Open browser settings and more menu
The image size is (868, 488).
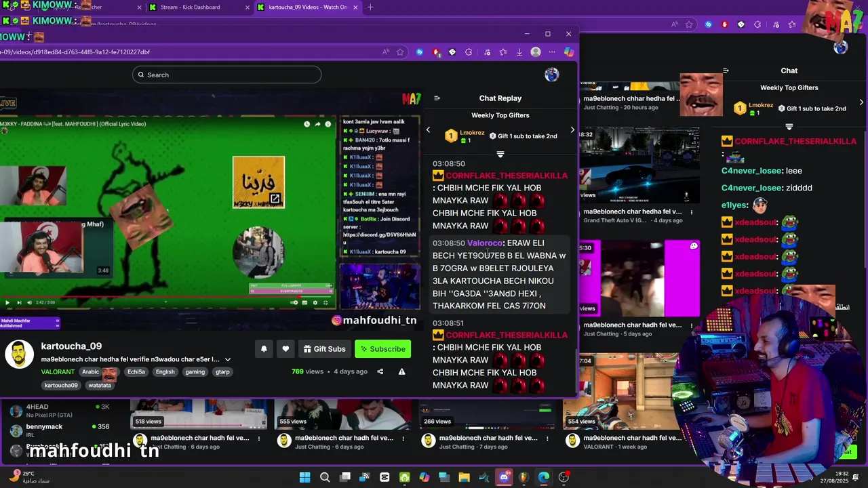(x=552, y=52)
